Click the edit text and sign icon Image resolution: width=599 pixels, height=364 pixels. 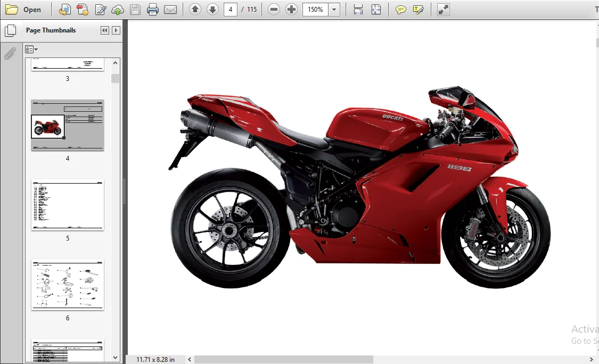point(101,10)
